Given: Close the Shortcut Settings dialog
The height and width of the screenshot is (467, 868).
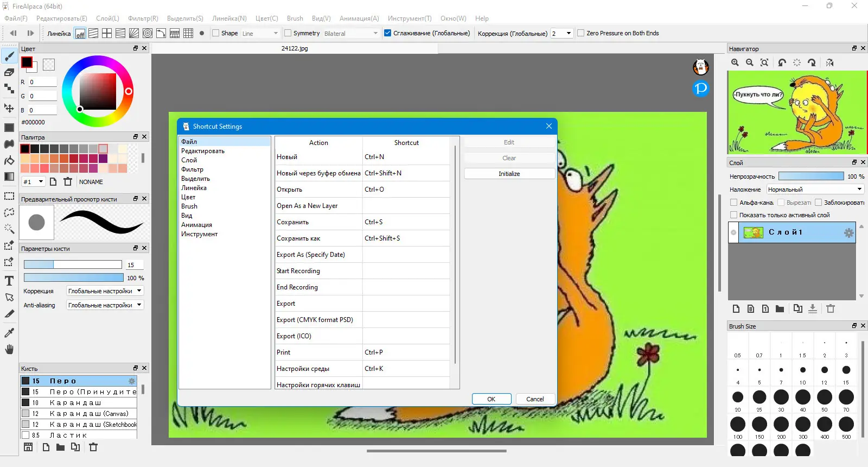Looking at the screenshot, I should (x=549, y=126).
